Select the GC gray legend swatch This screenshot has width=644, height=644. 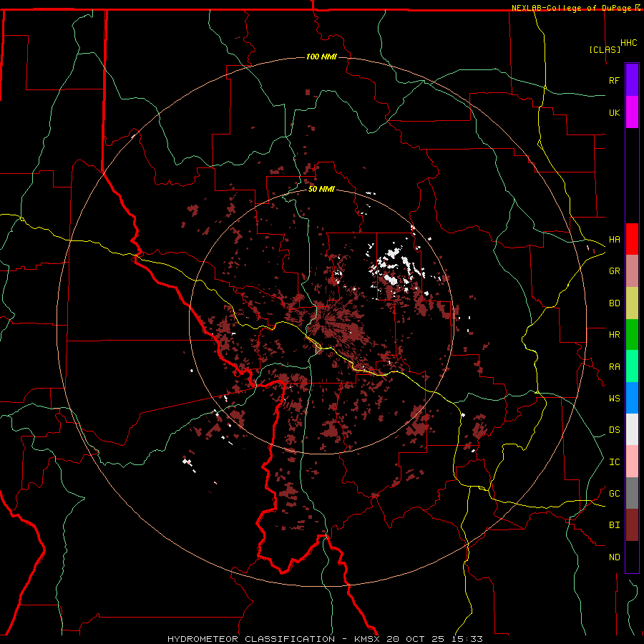click(x=632, y=493)
